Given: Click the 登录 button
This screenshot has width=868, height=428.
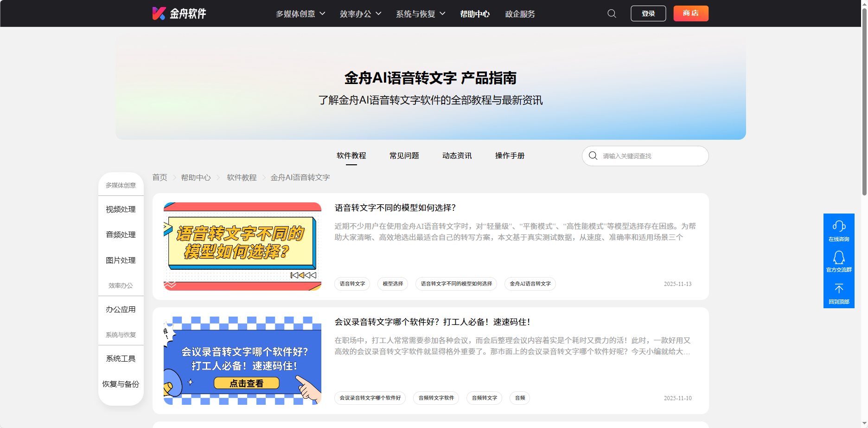Looking at the screenshot, I should point(648,13).
